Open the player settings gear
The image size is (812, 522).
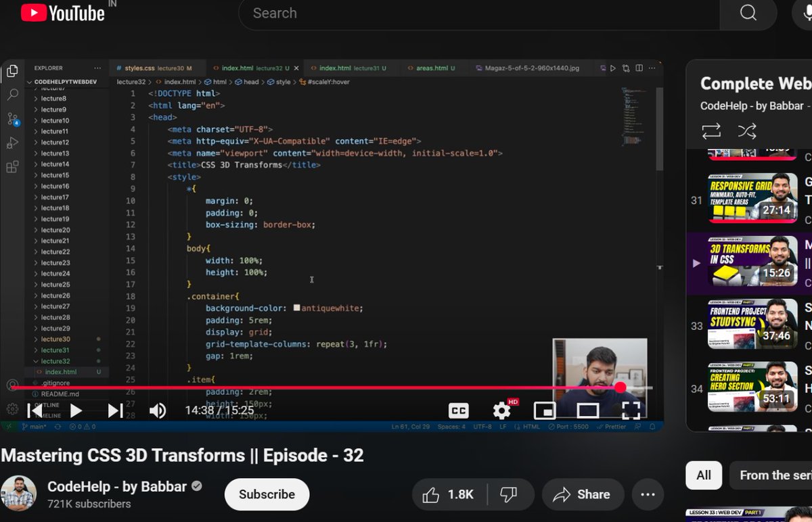(x=501, y=410)
